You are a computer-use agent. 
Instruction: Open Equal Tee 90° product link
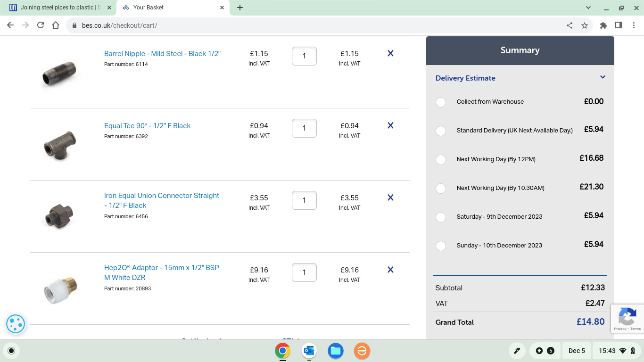tap(147, 126)
